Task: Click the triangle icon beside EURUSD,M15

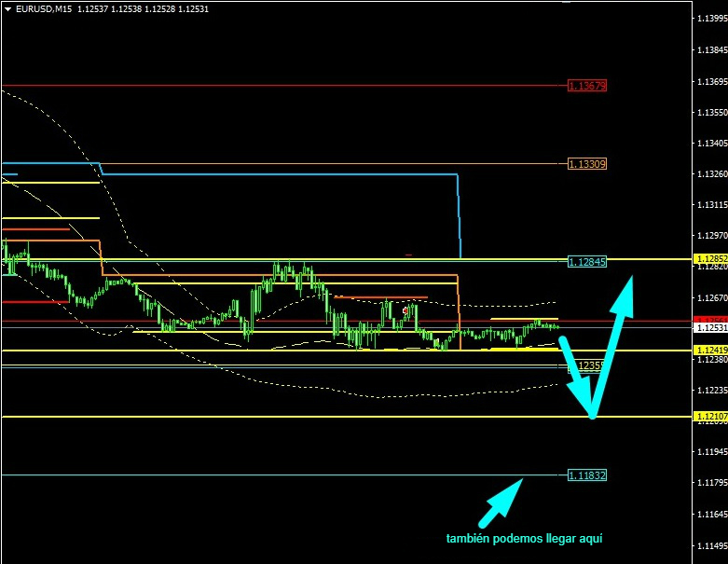Action: [x=8, y=8]
